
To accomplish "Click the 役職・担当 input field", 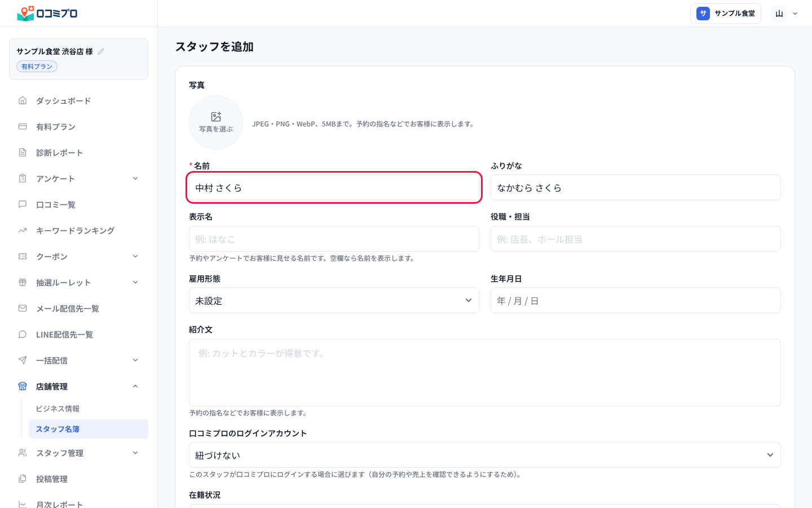I will coord(636,239).
